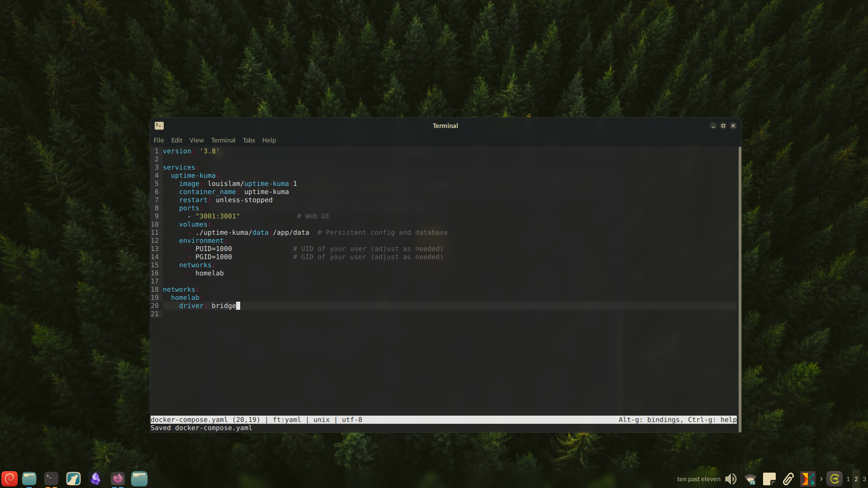Click 'louislam/uptime-kuma' image value
Image resolution: width=868 pixels, height=488 pixels.
[x=248, y=184]
